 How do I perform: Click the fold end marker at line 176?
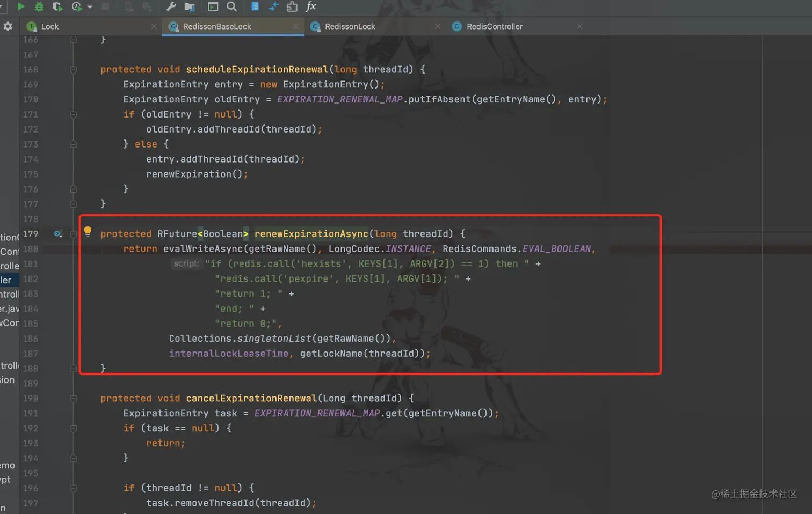pos(74,189)
